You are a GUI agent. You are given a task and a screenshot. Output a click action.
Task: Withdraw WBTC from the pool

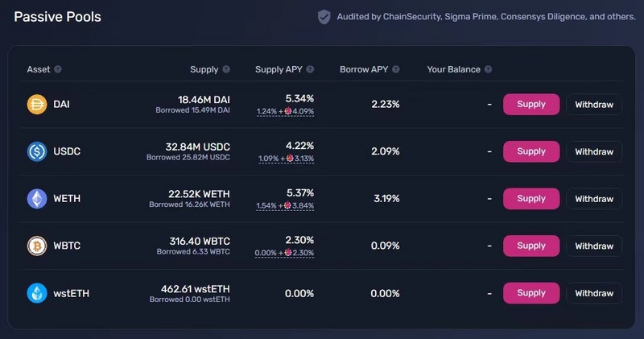pyautogui.click(x=594, y=246)
